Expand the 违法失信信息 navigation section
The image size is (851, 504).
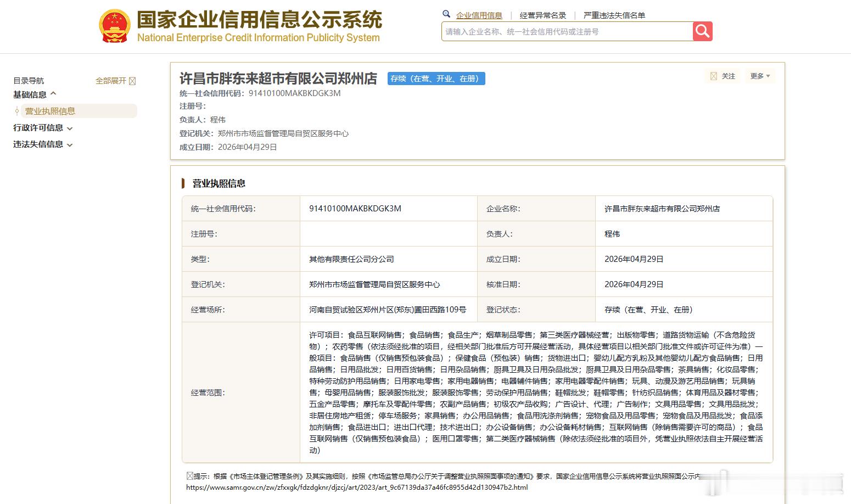click(43, 144)
